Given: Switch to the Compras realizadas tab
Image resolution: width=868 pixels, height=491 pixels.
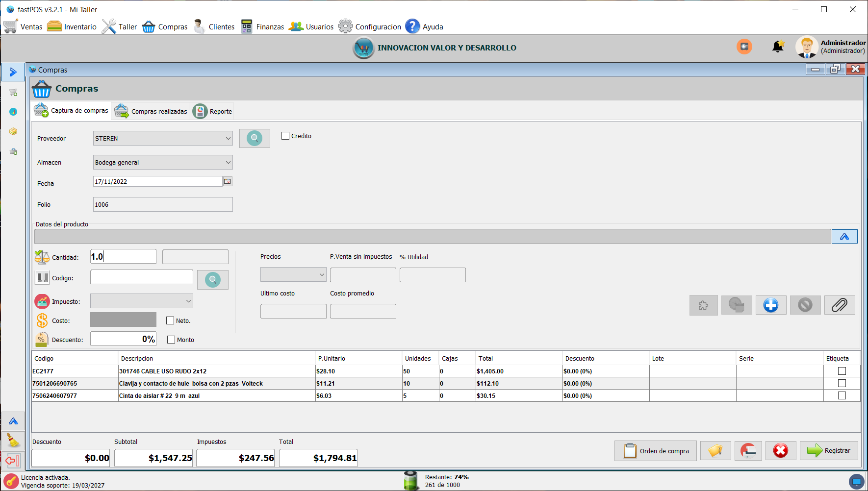Looking at the screenshot, I should (x=151, y=112).
